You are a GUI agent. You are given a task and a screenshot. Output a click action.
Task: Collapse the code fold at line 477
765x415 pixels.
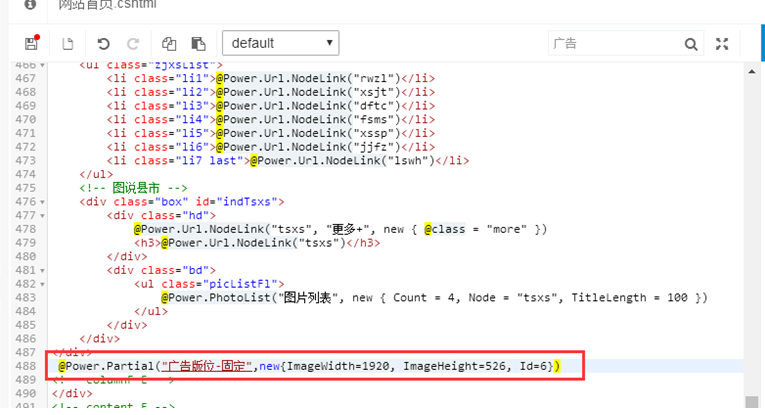click(41, 215)
